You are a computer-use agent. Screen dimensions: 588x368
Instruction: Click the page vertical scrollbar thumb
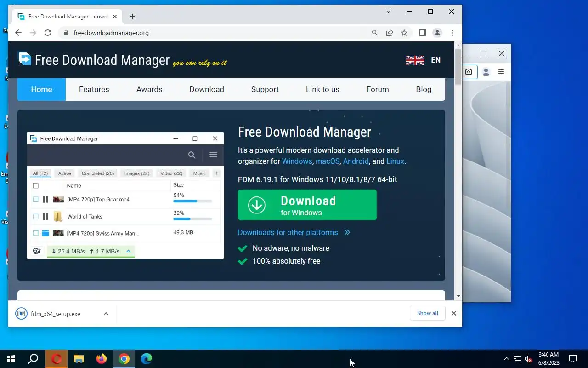(458, 66)
